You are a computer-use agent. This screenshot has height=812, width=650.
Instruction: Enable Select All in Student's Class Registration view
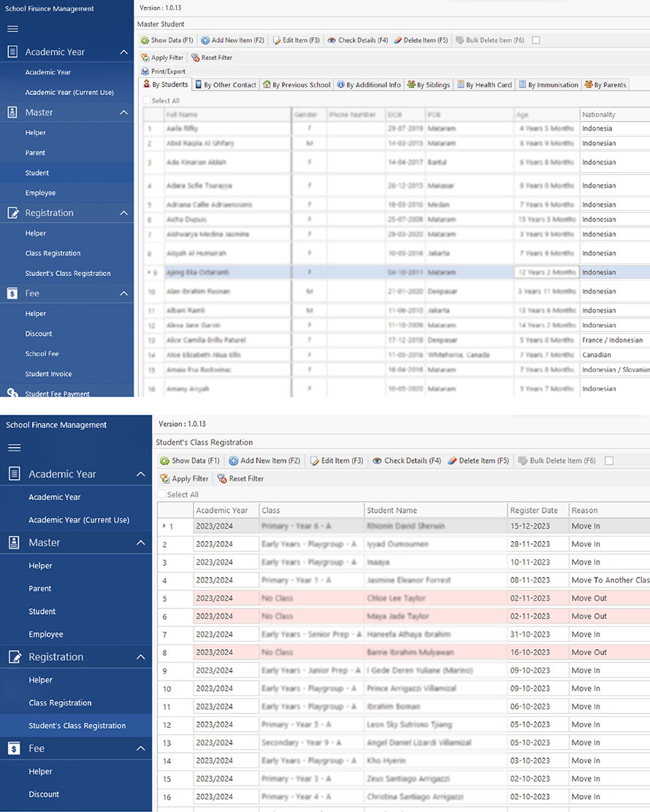(x=162, y=494)
